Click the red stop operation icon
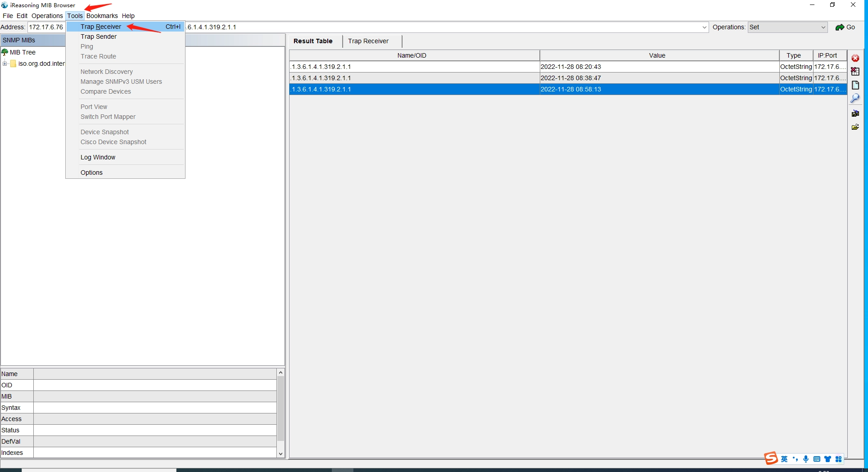 (x=855, y=58)
